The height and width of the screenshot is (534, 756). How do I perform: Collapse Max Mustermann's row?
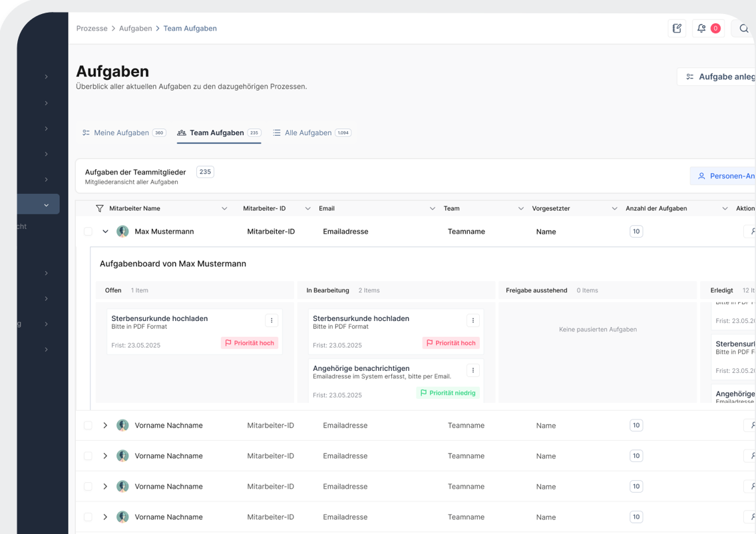point(105,232)
